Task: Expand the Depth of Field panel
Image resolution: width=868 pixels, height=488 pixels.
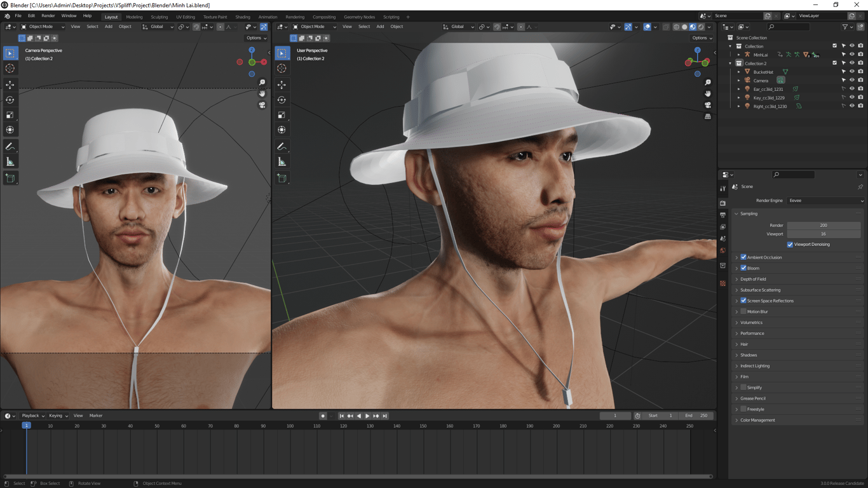Action: pos(753,279)
